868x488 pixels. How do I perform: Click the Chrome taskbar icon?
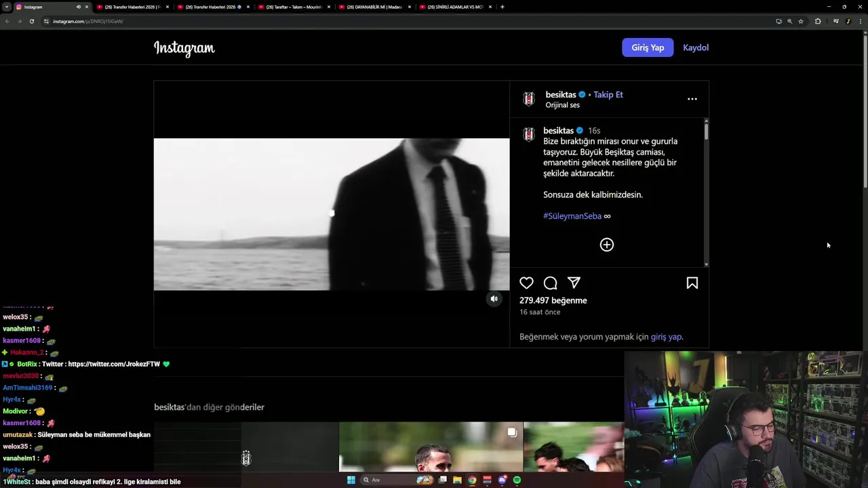coord(473,480)
